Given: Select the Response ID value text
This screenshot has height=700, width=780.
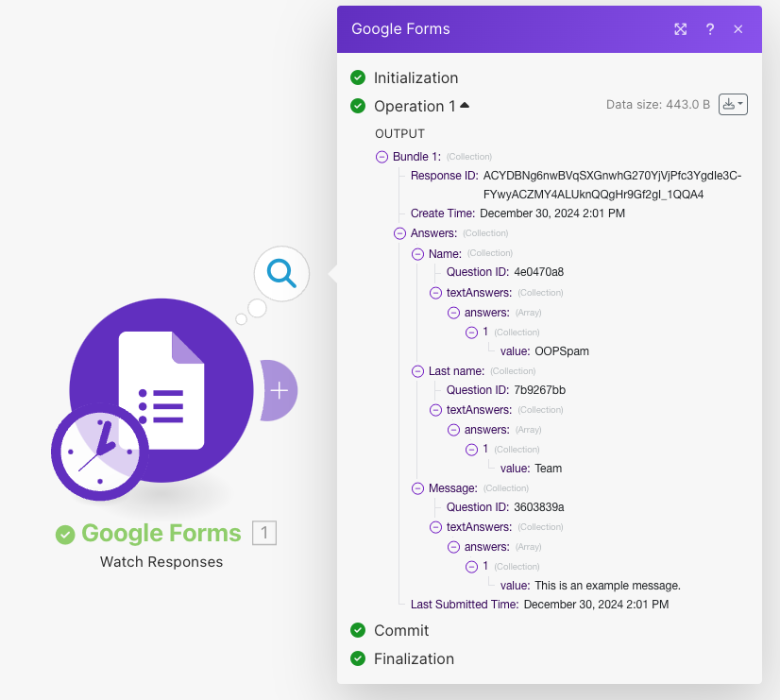Looking at the screenshot, I should coord(612,185).
